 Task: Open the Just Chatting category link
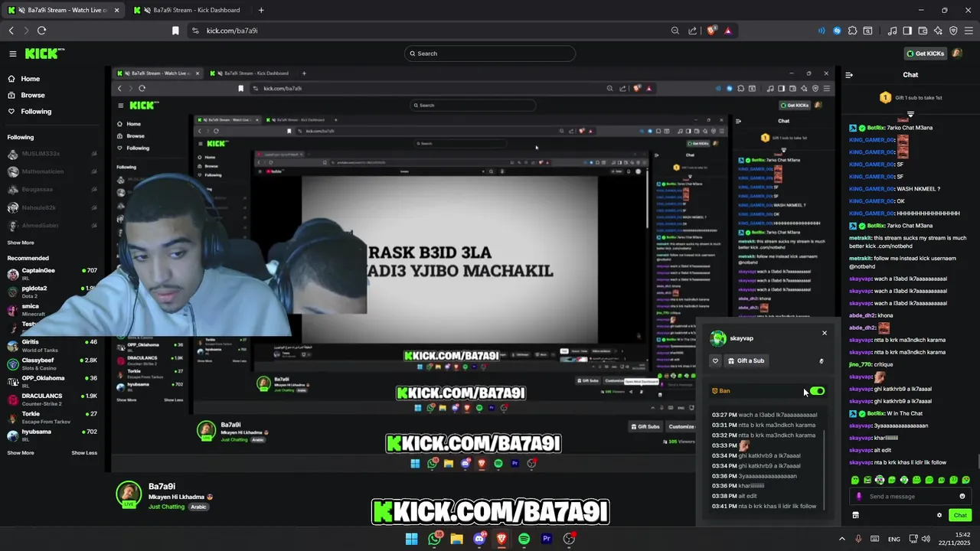[166, 507]
